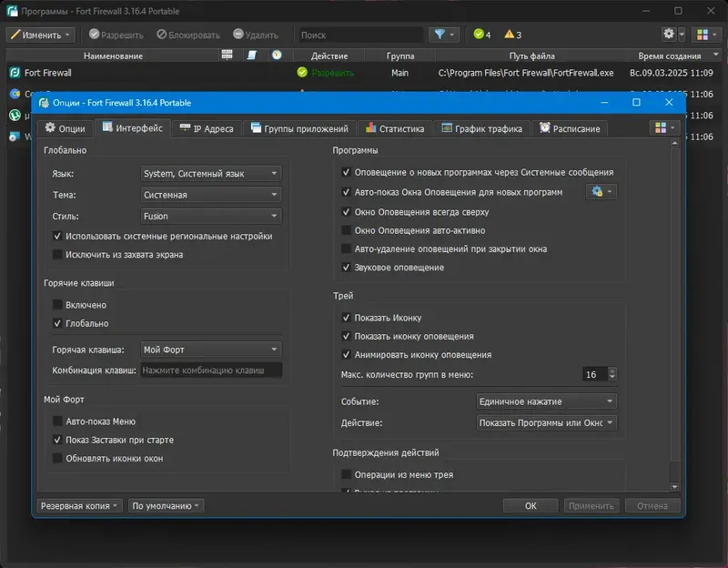Click the Delete (Удалить) toolbar button

pyautogui.click(x=256, y=35)
